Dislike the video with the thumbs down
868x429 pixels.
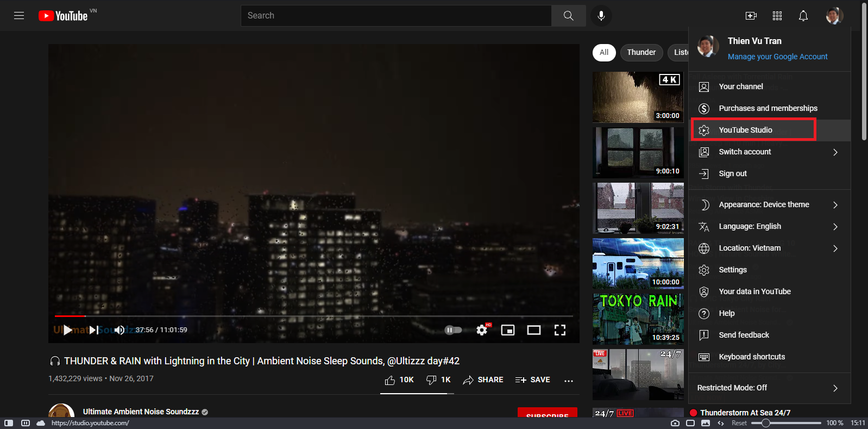(x=438, y=380)
